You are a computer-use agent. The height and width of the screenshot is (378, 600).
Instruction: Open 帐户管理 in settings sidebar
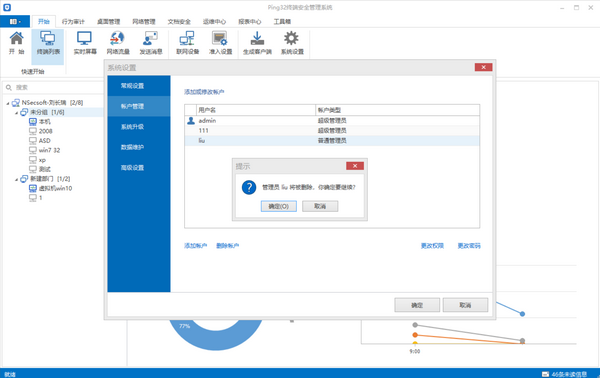point(139,106)
